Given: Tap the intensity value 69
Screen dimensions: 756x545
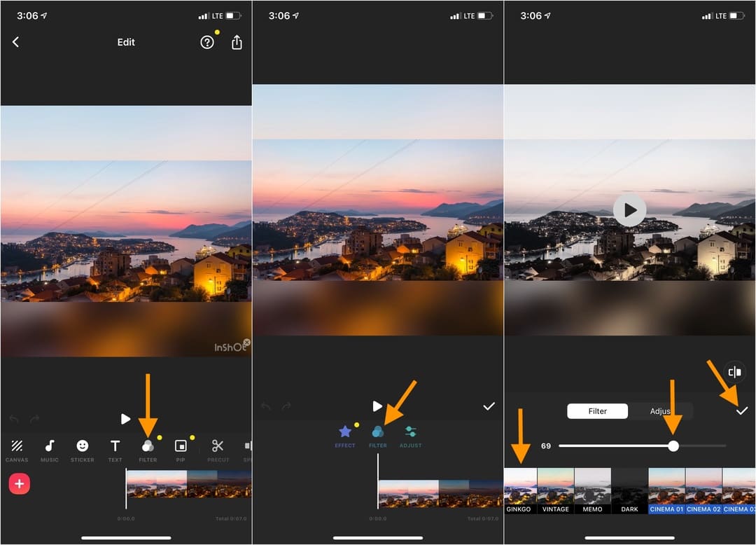Looking at the screenshot, I should click(x=546, y=446).
